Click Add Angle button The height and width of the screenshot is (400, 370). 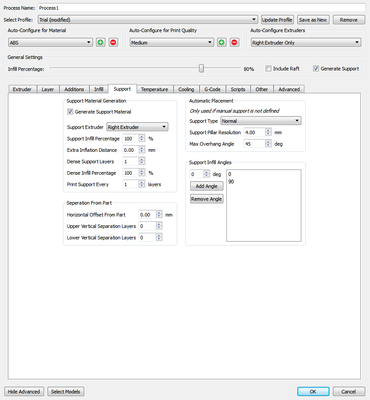pyautogui.click(x=207, y=186)
